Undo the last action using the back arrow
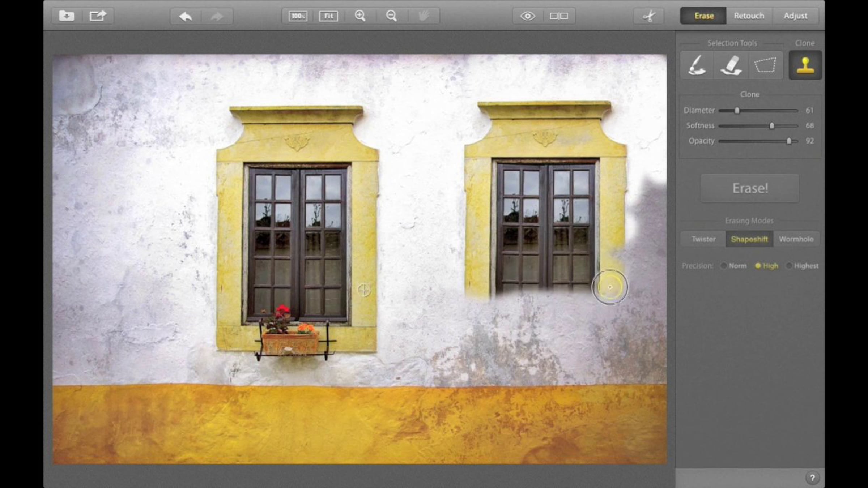This screenshot has width=868, height=488. [186, 16]
